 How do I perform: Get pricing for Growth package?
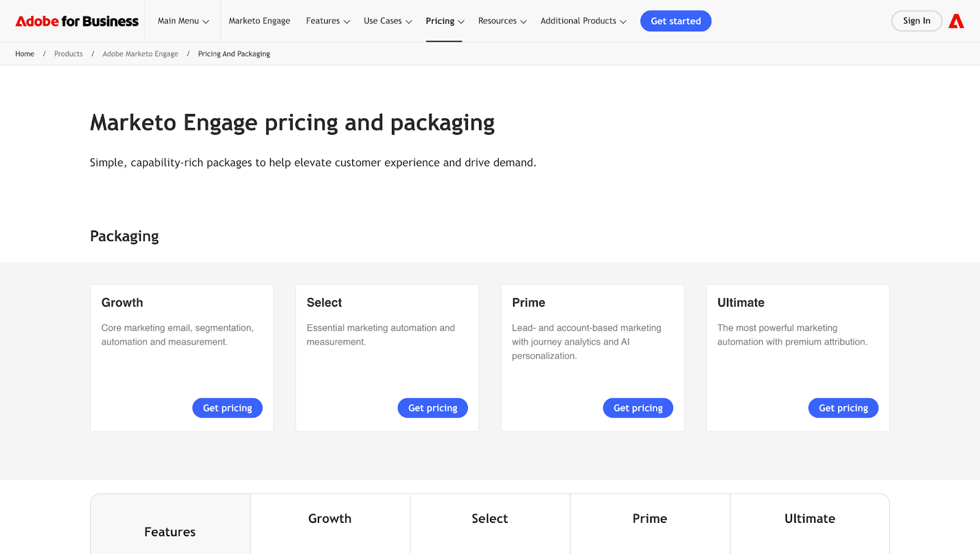(227, 408)
